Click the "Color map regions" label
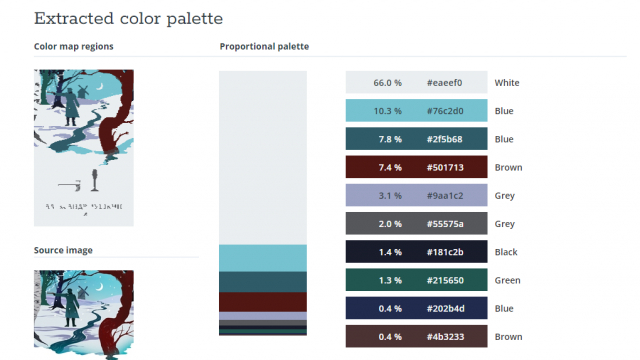Screen dimensions: 640x360 [73, 47]
